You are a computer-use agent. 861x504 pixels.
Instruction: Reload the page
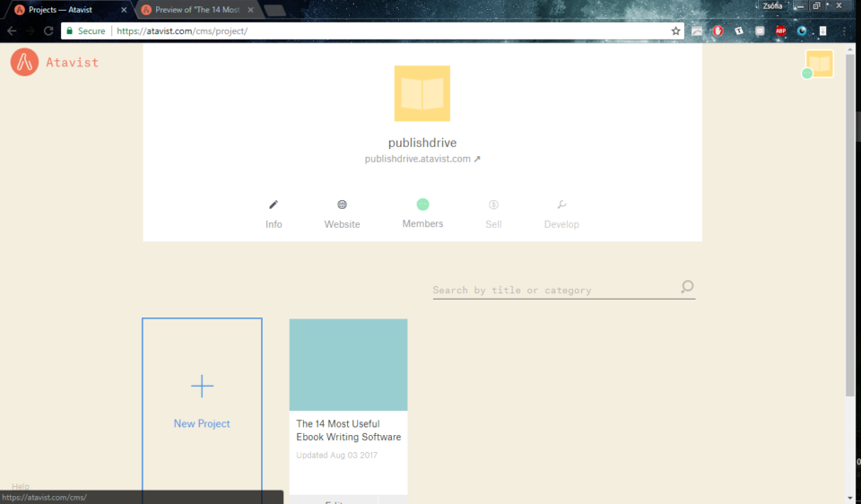(48, 30)
